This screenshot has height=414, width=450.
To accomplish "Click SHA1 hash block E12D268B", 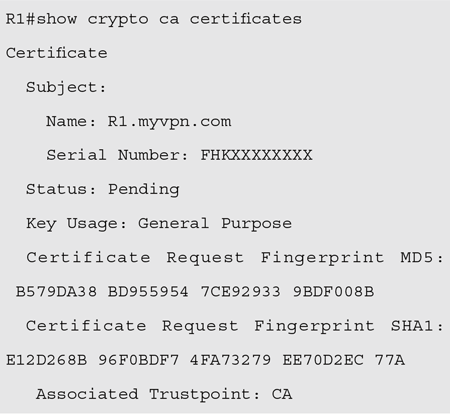I will [47, 360].
